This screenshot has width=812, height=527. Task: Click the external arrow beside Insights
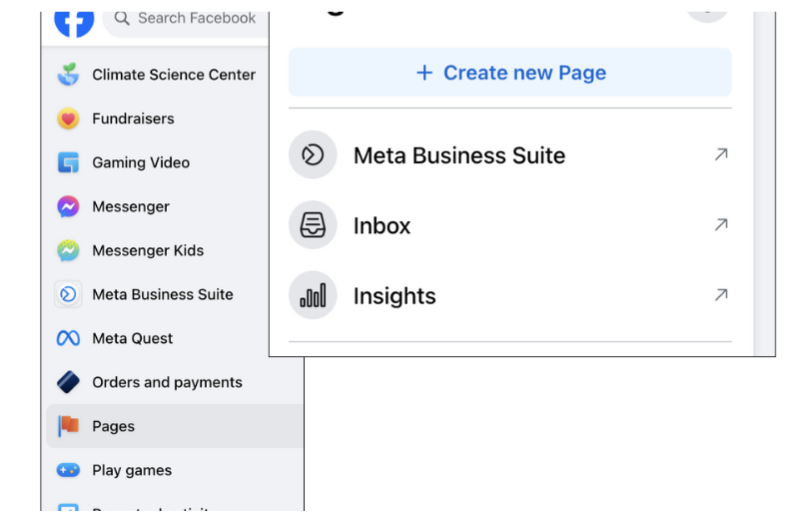(x=721, y=294)
